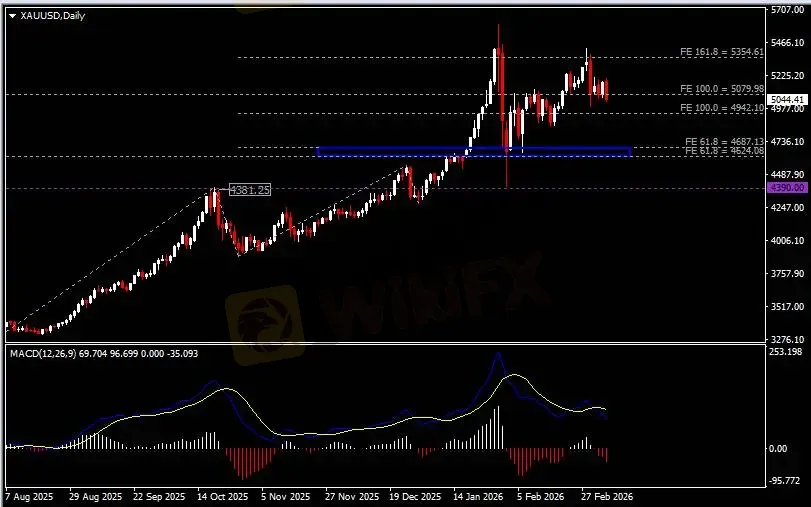Select the 29 Aug 2025 date label

pos(95,497)
